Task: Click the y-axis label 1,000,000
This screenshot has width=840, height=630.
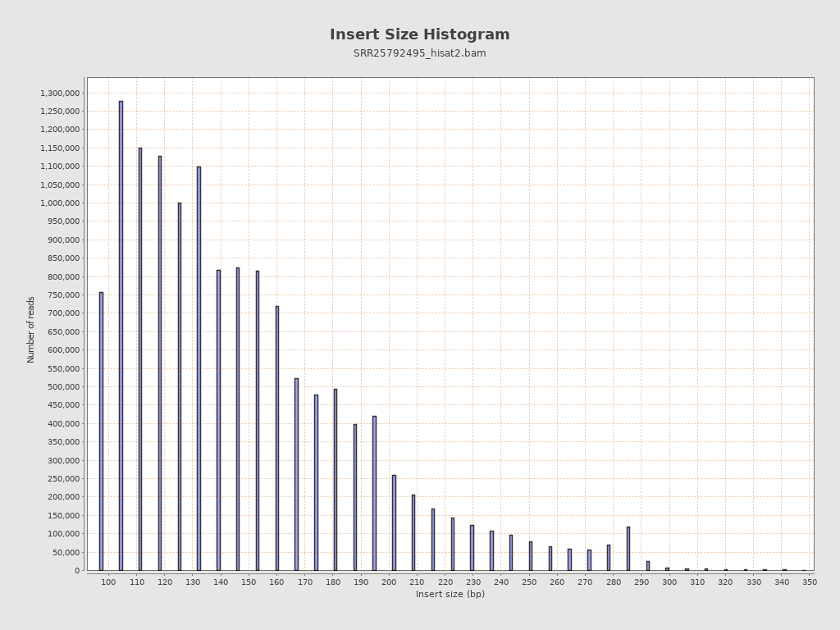Action: click(60, 203)
